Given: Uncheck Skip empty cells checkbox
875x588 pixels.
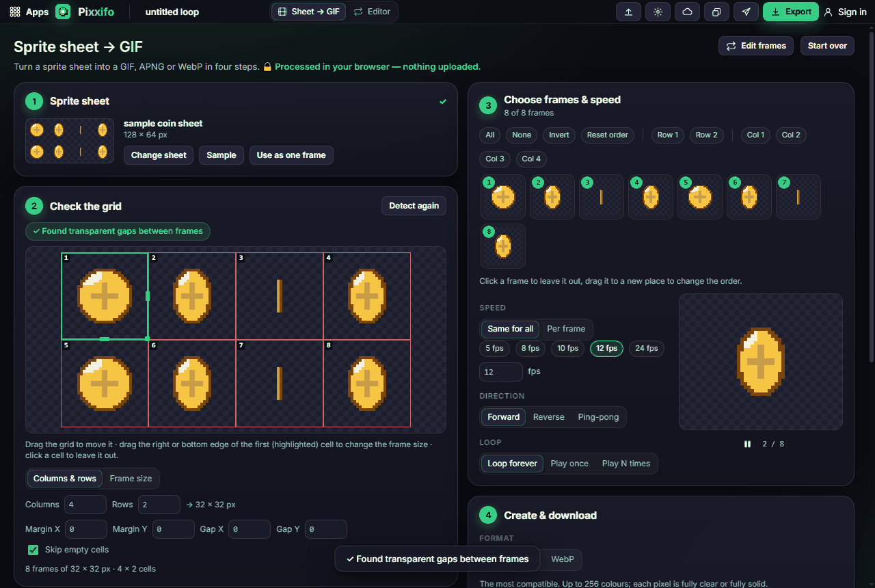Looking at the screenshot, I should (x=33, y=550).
